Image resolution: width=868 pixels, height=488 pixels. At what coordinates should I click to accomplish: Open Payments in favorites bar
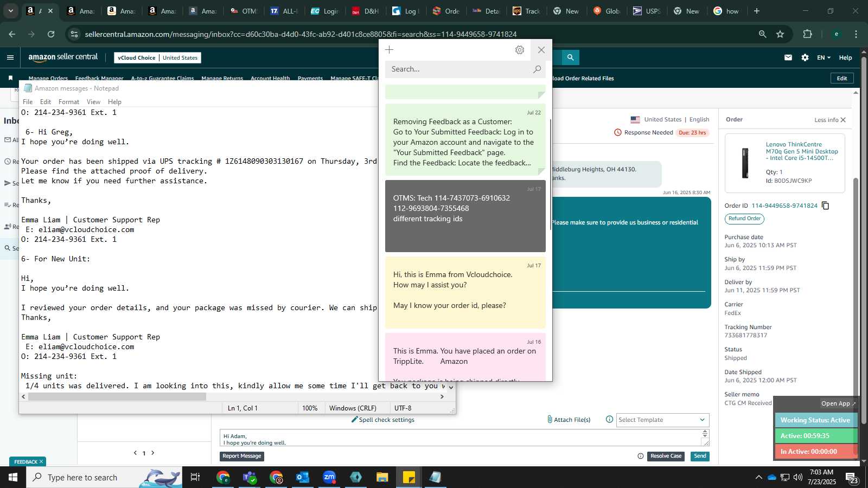pyautogui.click(x=310, y=78)
